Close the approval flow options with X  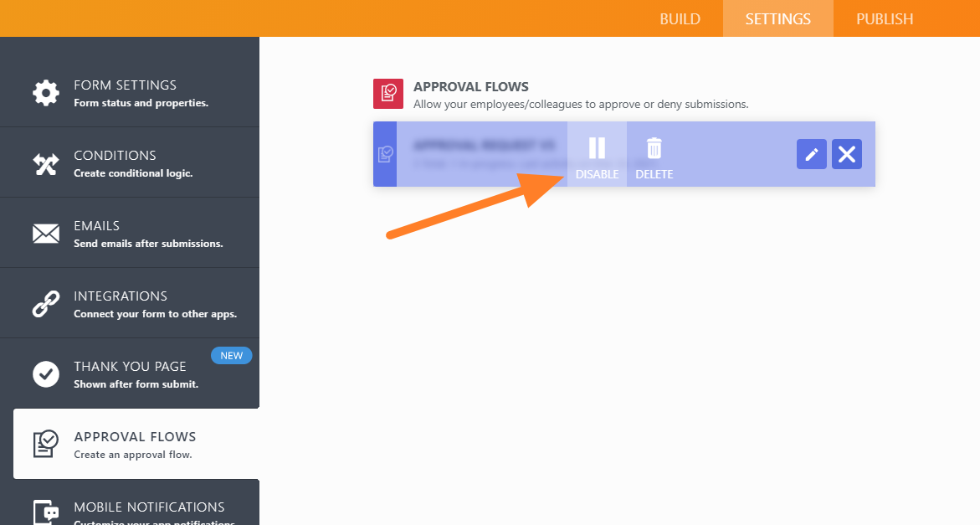tap(847, 154)
